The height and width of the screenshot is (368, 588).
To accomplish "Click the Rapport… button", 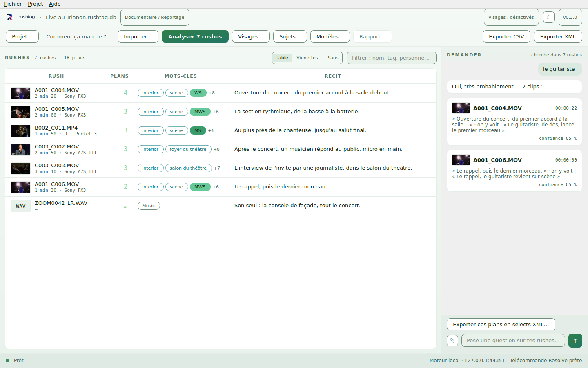I will coord(372,36).
